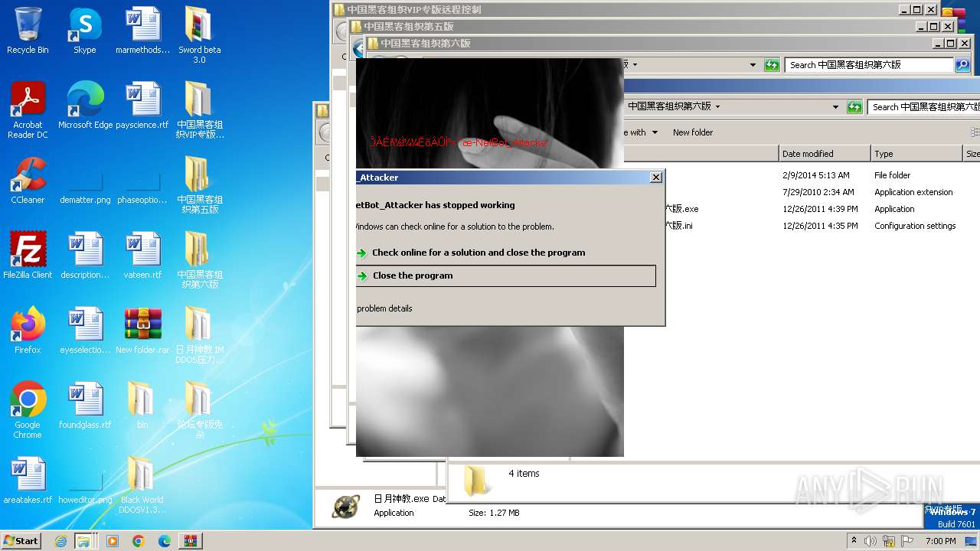Open the front Explorer address bar history dropdown
980x551 pixels.
coord(836,107)
